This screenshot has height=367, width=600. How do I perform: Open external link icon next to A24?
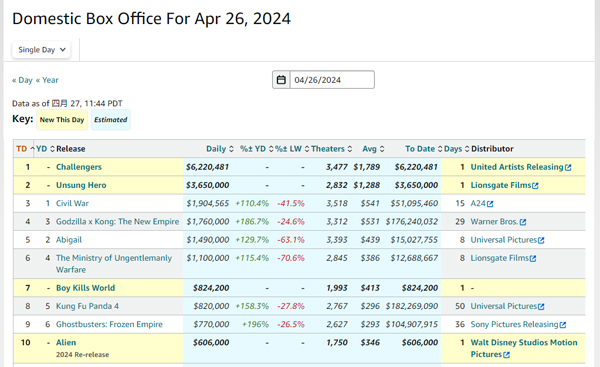coord(490,204)
